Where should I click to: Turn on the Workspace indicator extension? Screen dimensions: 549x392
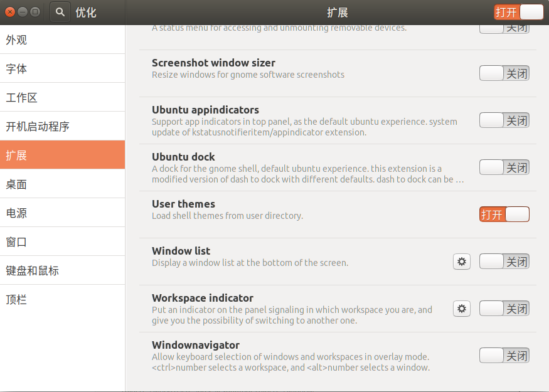coord(504,308)
